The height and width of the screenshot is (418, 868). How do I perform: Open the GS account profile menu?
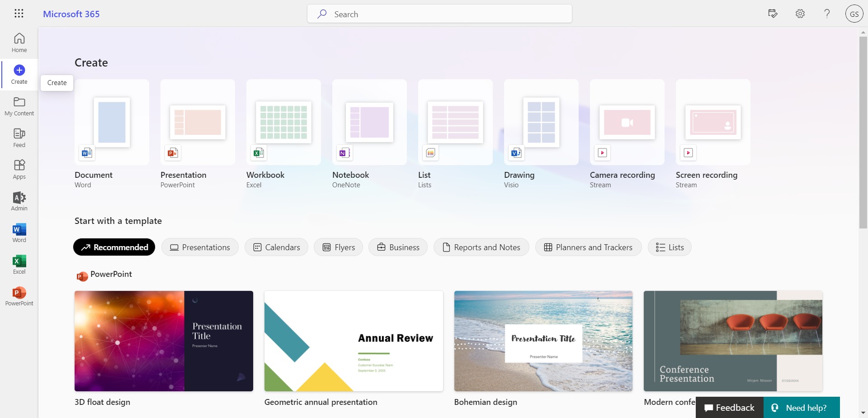pos(854,14)
